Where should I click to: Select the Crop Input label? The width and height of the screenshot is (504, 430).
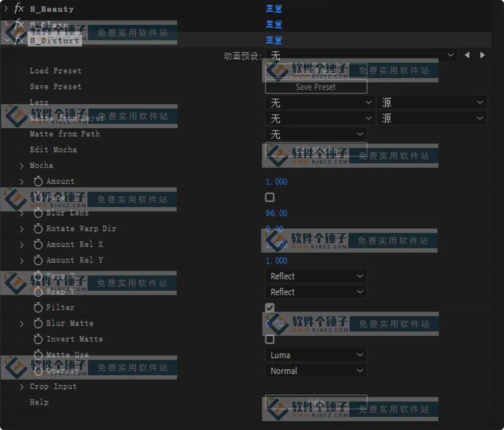coord(53,386)
